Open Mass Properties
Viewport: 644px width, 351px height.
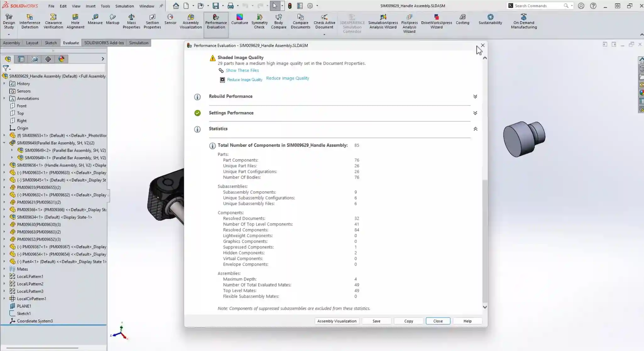(131, 21)
